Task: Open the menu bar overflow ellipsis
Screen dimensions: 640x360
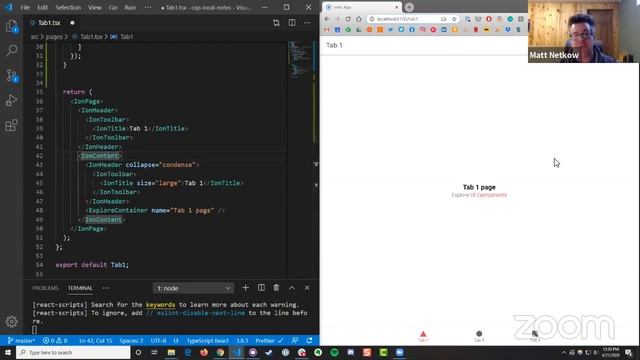Action: tap(148, 7)
